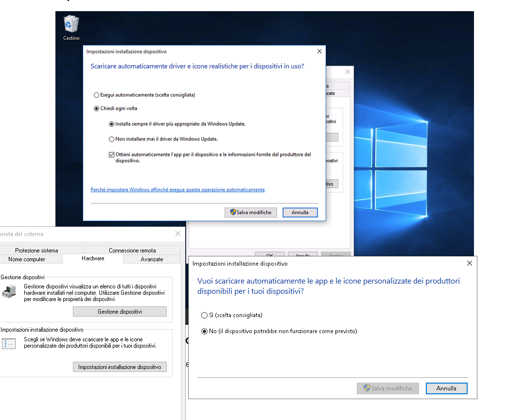
Task: Select 'Sì (scelta consigliata)' radio button
Action: (x=232, y=315)
